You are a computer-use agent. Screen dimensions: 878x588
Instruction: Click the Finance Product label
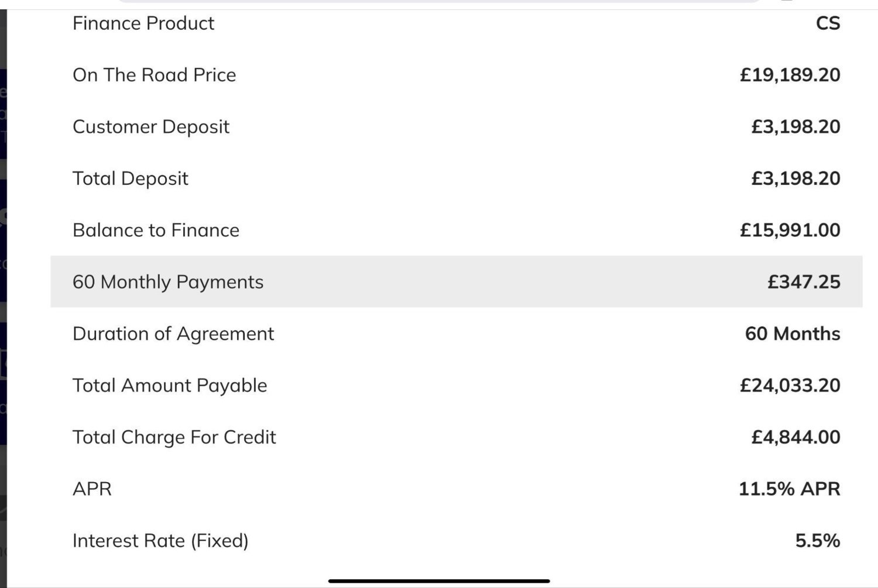tap(143, 23)
